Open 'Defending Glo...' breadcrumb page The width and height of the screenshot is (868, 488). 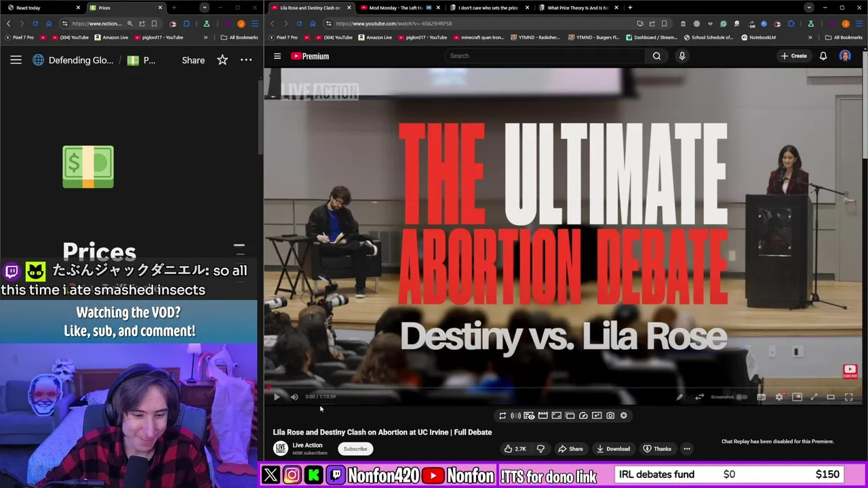tap(73, 60)
